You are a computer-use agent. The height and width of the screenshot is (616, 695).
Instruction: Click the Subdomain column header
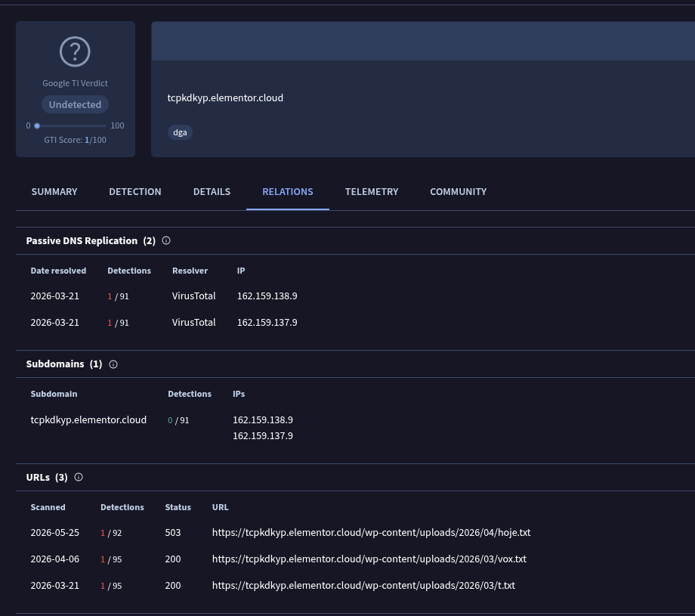pyautogui.click(x=54, y=394)
